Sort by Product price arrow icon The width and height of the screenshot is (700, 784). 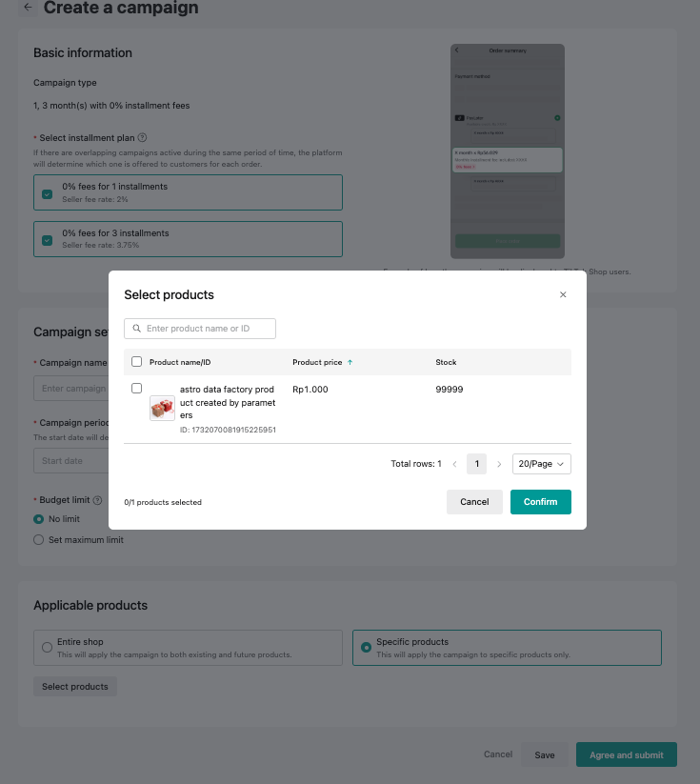pos(350,362)
